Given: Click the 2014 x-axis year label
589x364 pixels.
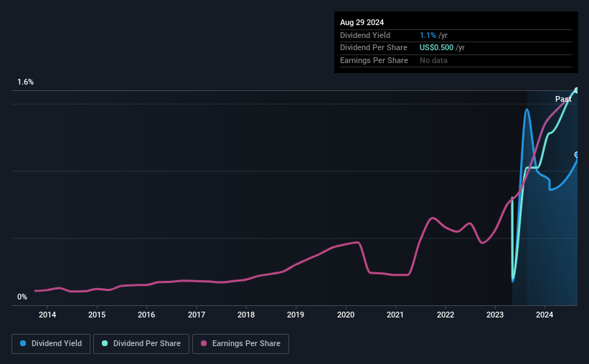Looking at the screenshot, I should tap(47, 315).
